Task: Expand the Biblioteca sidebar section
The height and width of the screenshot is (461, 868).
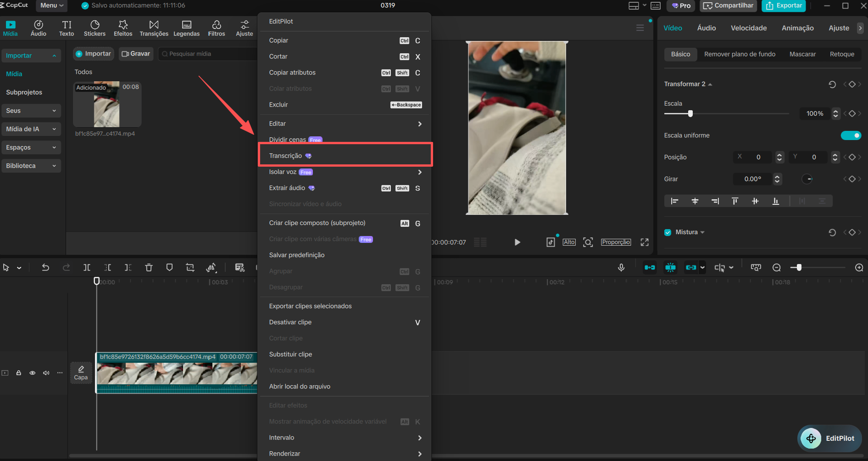Action: tap(31, 166)
